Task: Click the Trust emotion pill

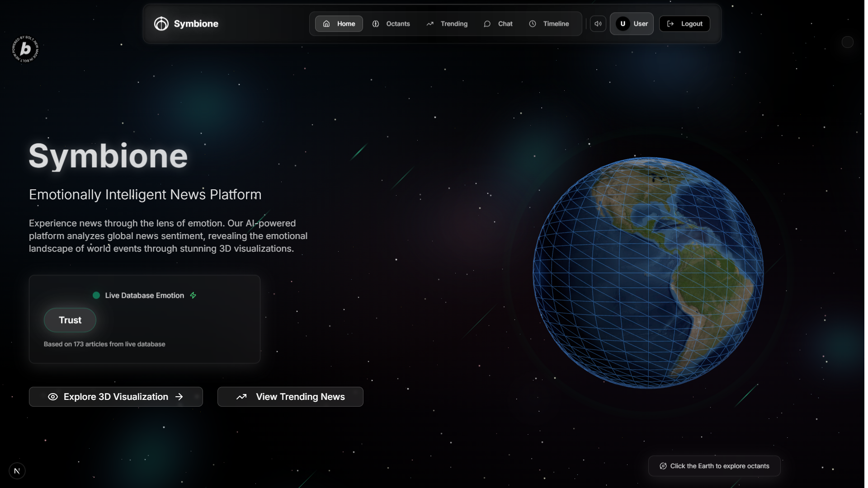Action: [x=70, y=320]
